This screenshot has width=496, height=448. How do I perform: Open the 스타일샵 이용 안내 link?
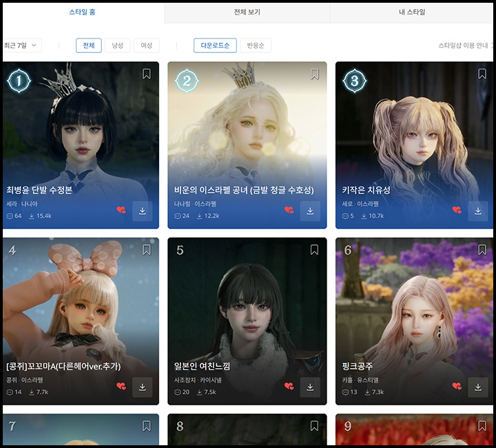click(465, 45)
